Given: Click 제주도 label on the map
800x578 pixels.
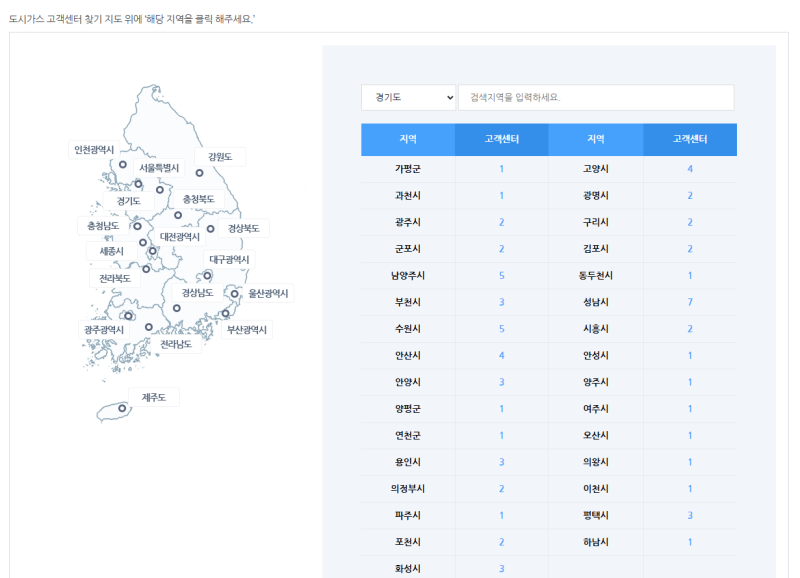Looking at the screenshot, I should tap(154, 397).
